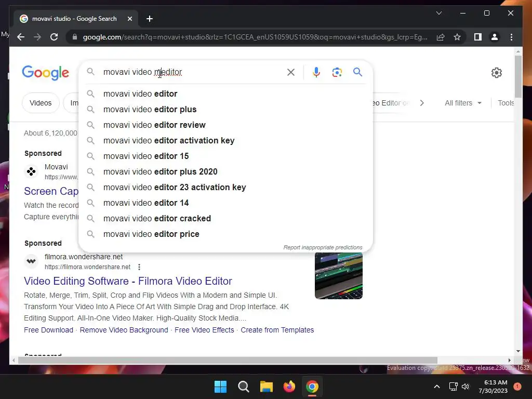
Task: Select suggestion "movavi video editor activation key"
Action: [225, 140]
